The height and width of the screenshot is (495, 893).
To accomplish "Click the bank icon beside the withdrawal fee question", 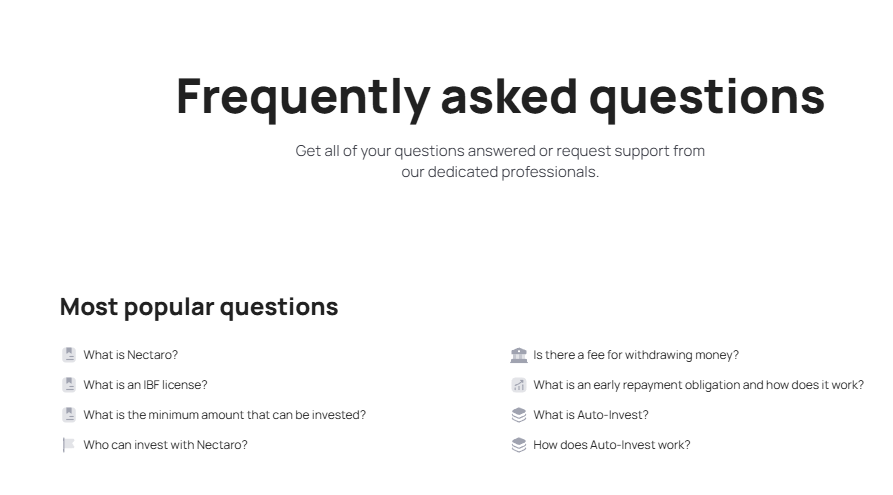I will tap(518, 355).
